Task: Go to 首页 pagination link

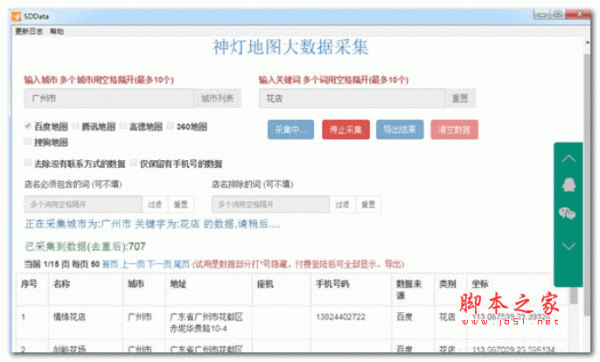Action: (x=110, y=264)
